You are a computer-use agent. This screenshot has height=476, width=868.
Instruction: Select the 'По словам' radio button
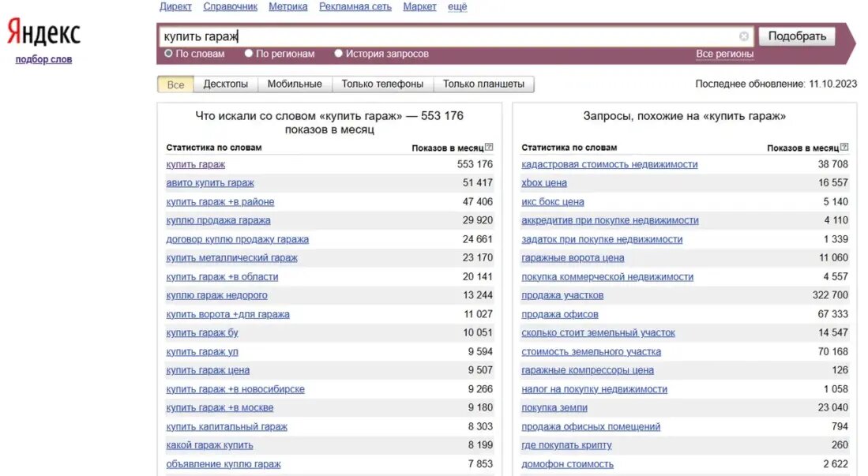point(168,54)
